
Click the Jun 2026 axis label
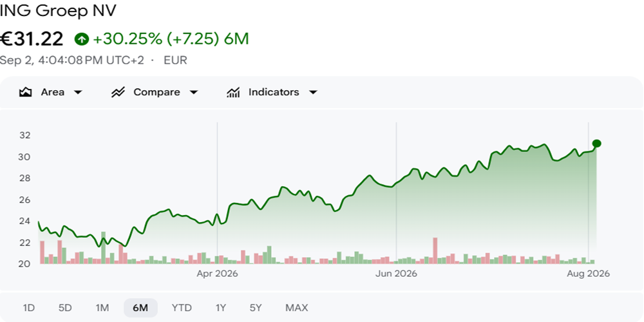pos(396,274)
